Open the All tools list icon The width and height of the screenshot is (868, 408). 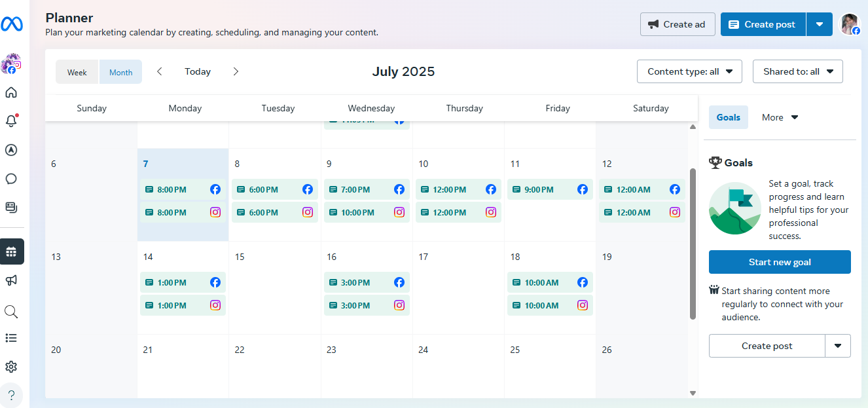[x=11, y=338]
